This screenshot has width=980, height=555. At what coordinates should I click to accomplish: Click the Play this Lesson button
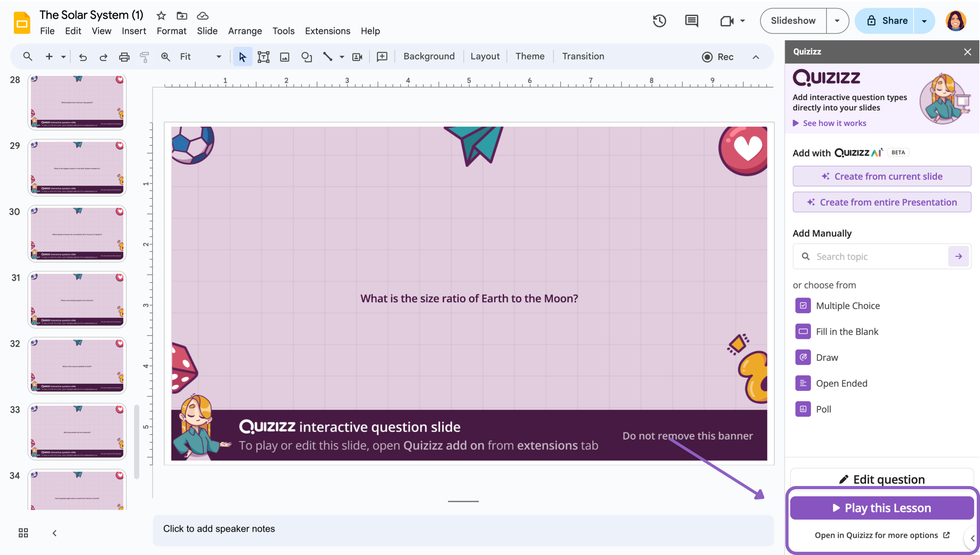(x=881, y=508)
